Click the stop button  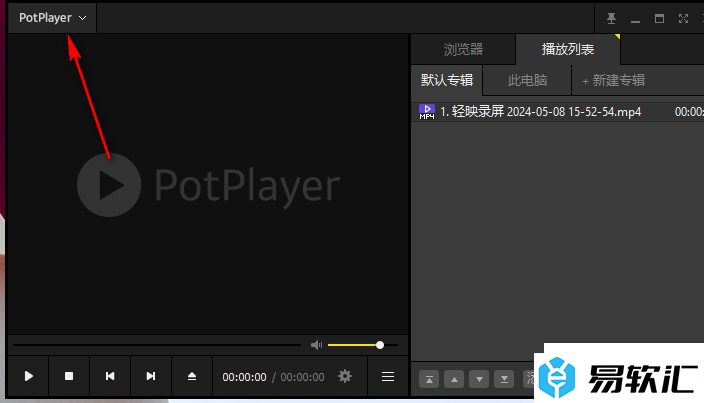69,376
